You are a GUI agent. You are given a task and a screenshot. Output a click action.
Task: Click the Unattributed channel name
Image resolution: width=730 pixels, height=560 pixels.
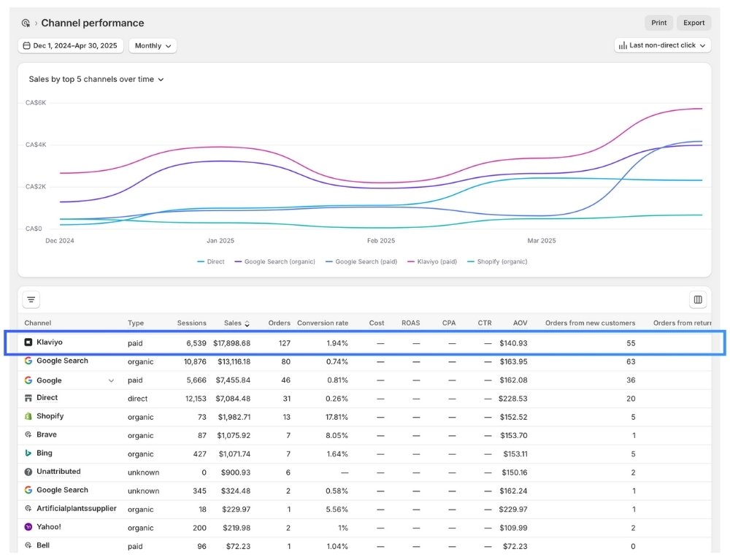[x=58, y=472]
